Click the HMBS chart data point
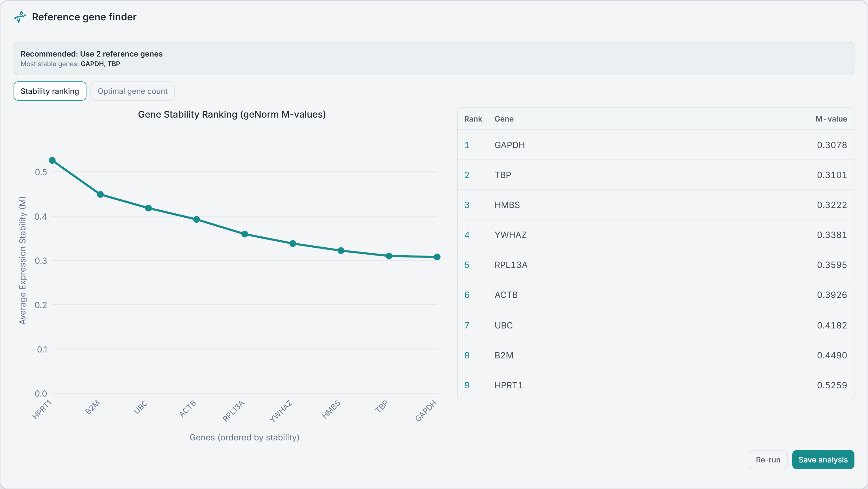 click(341, 251)
